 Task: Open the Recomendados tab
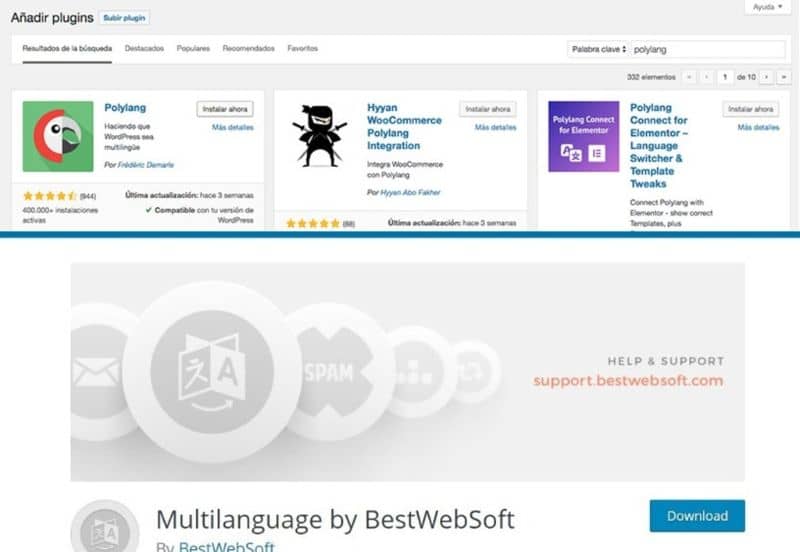tap(248, 48)
